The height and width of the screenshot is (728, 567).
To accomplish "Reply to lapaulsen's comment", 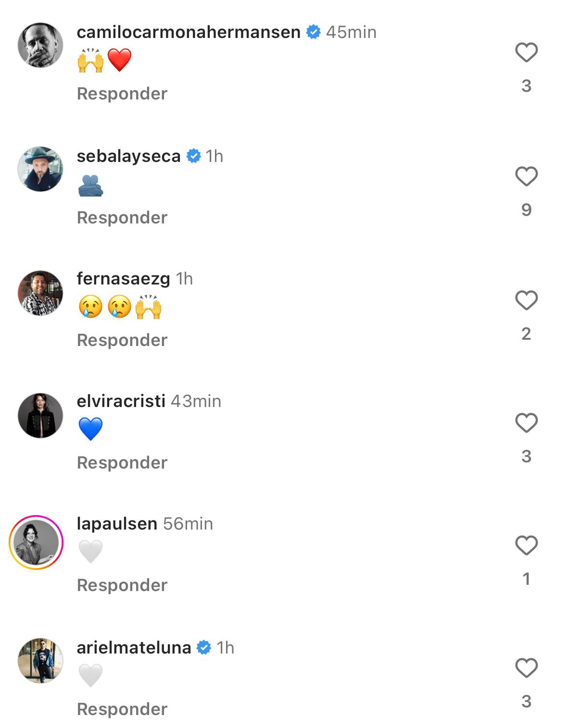I will coord(122,585).
